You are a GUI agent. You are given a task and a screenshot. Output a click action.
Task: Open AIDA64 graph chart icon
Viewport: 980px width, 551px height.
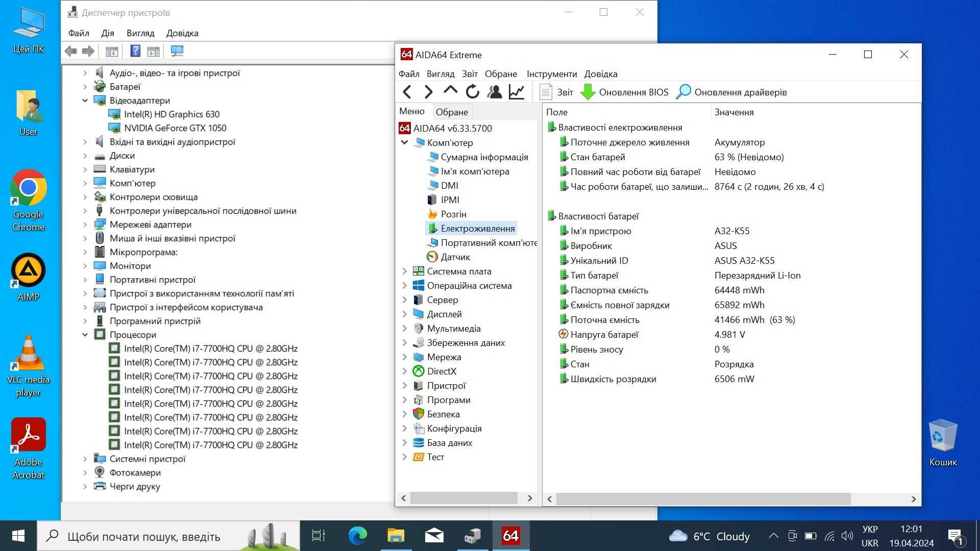click(x=517, y=92)
